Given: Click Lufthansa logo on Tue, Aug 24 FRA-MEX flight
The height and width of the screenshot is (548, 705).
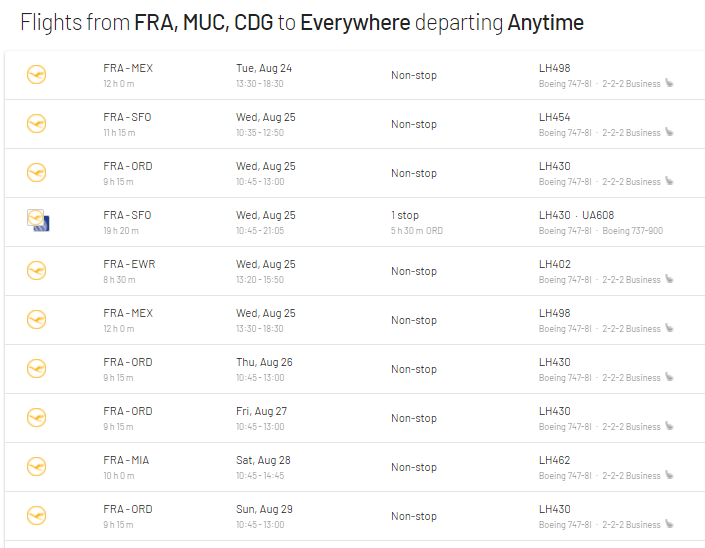Looking at the screenshot, I should click(x=37, y=75).
